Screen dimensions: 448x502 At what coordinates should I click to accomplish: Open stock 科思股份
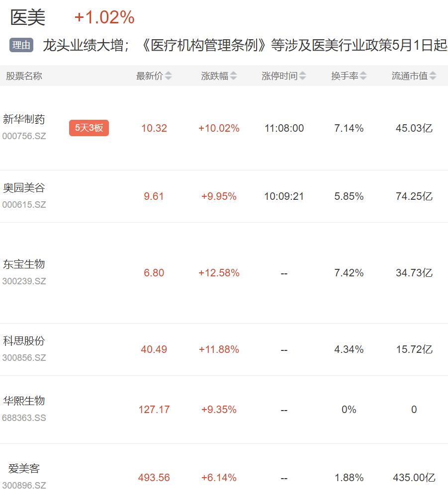[x=24, y=341]
